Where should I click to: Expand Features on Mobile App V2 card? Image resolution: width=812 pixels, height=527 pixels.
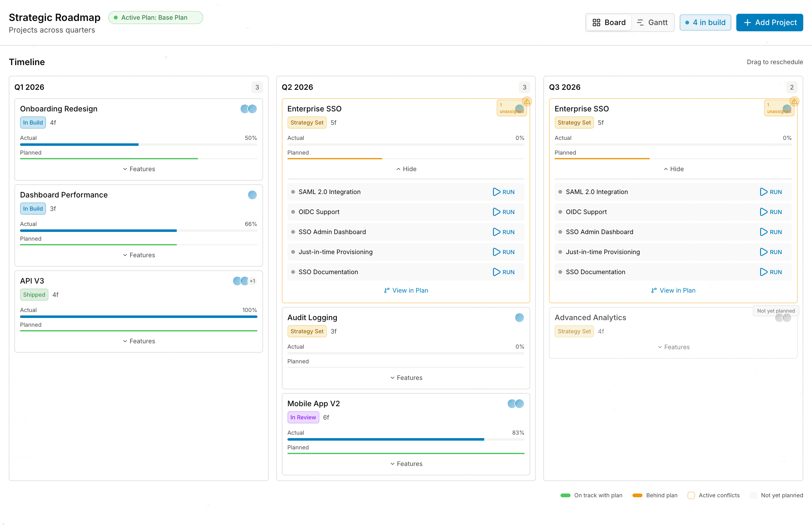(406, 463)
